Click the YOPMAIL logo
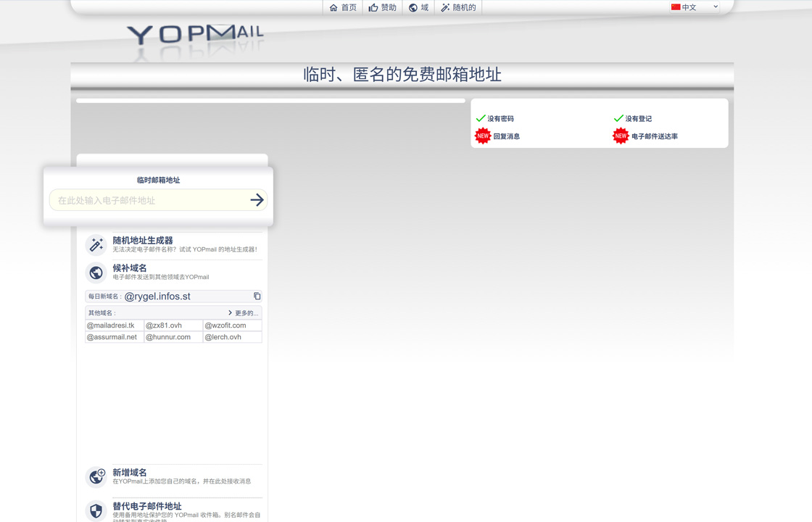This screenshot has width=812, height=522. [x=195, y=36]
